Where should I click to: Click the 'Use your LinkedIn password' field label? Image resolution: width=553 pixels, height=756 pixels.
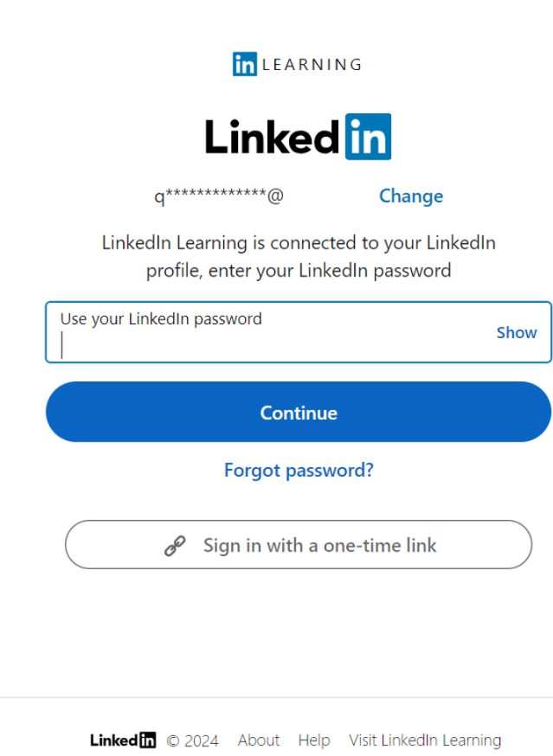pyautogui.click(x=161, y=318)
